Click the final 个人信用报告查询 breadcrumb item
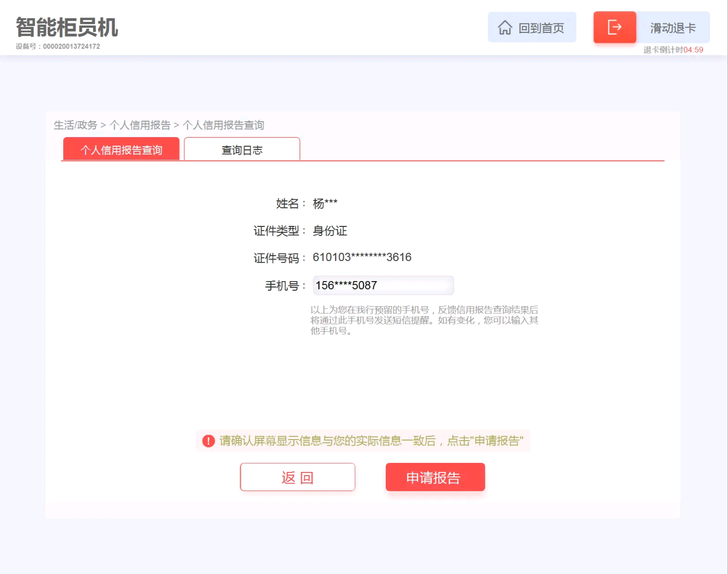This screenshot has height=574, width=728. (223, 125)
